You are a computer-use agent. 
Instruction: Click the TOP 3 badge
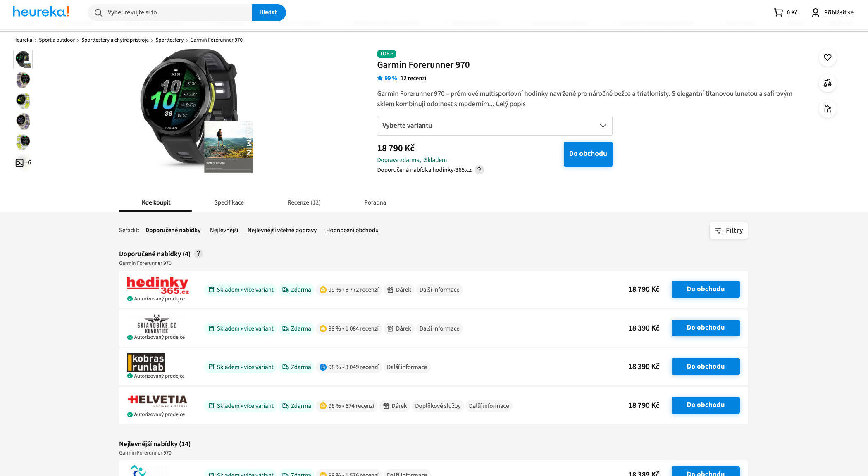[386, 54]
